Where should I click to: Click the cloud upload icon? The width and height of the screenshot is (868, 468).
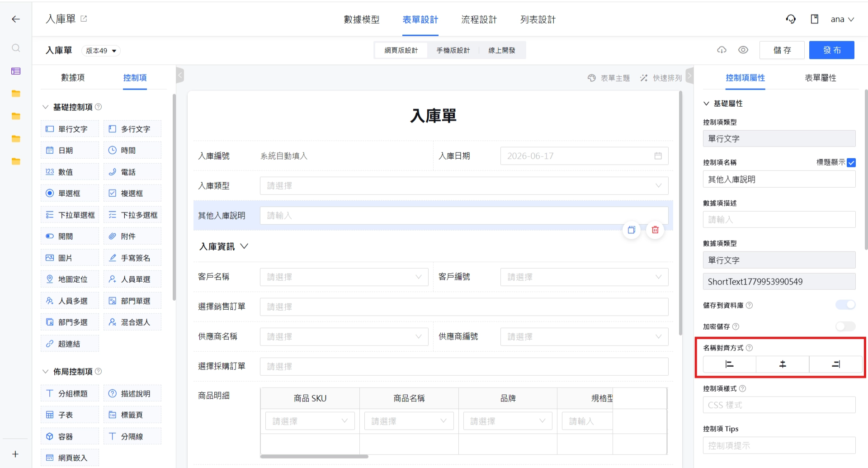click(x=722, y=50)
